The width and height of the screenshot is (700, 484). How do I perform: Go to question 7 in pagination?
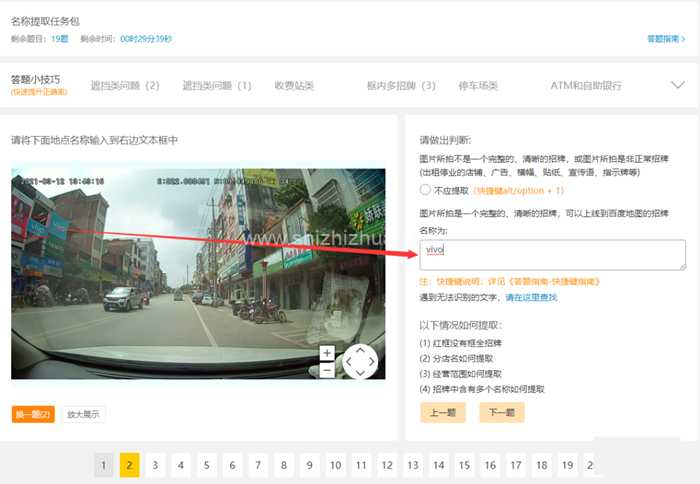258,465
